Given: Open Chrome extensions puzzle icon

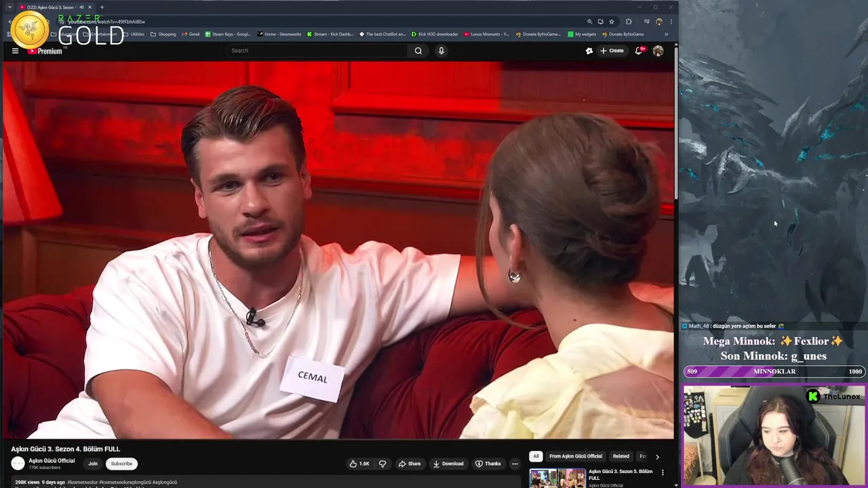Looking at the screenshot, I should 629,22.
